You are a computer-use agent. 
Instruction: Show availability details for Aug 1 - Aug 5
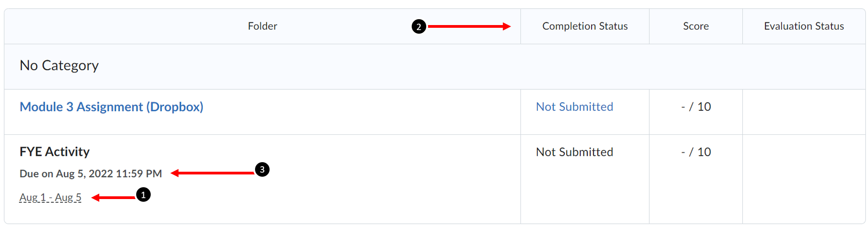[50, 197]
